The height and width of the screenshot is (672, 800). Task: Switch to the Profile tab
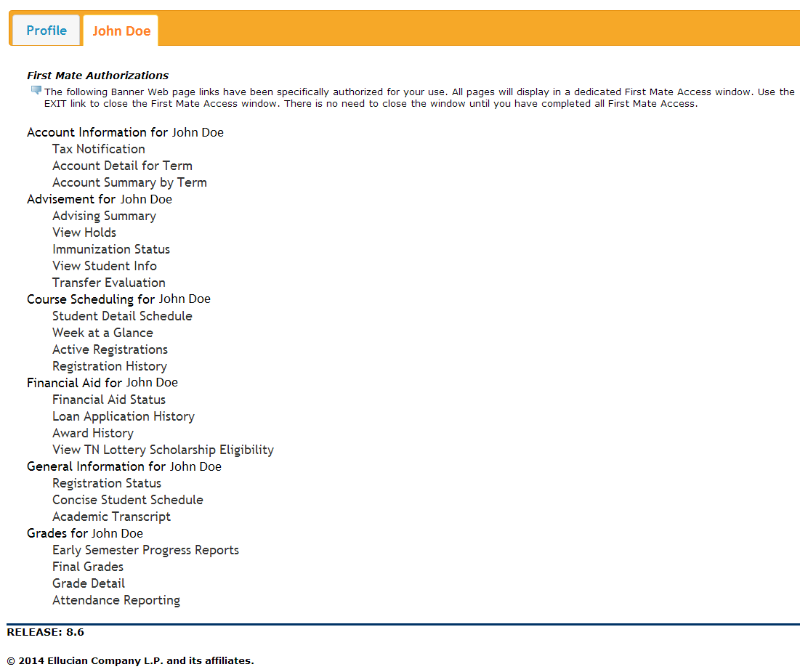[x=47, y=31]
